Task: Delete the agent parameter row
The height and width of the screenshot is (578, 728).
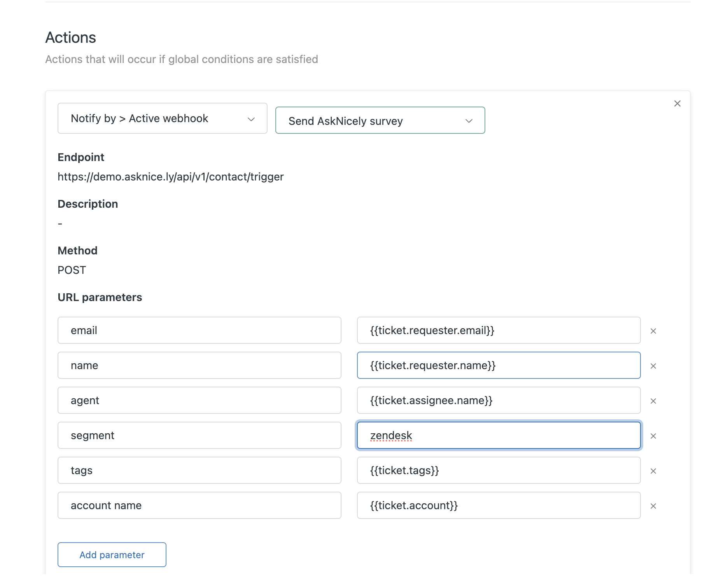Action: point(653,401)
